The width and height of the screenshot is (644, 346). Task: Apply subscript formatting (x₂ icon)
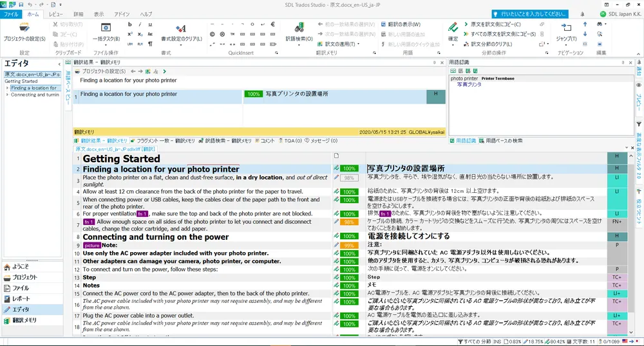pos(140,35)
